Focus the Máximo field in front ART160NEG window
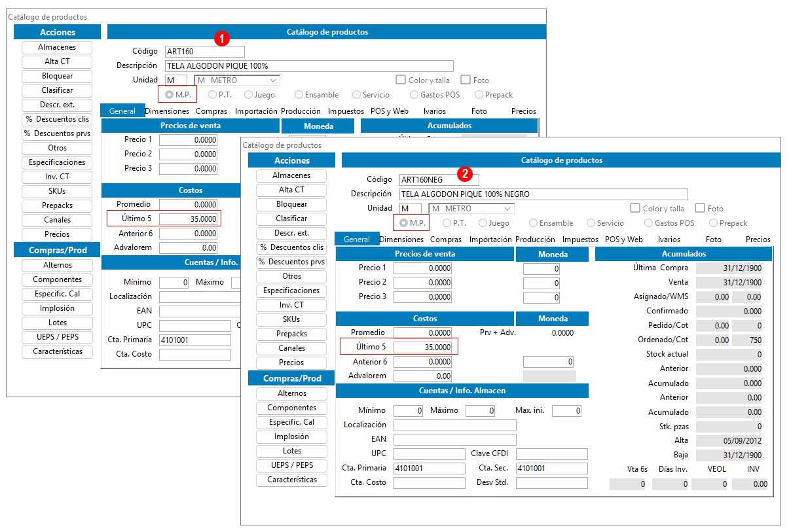Screen dimensions: 789x532 tap(480, 411)
